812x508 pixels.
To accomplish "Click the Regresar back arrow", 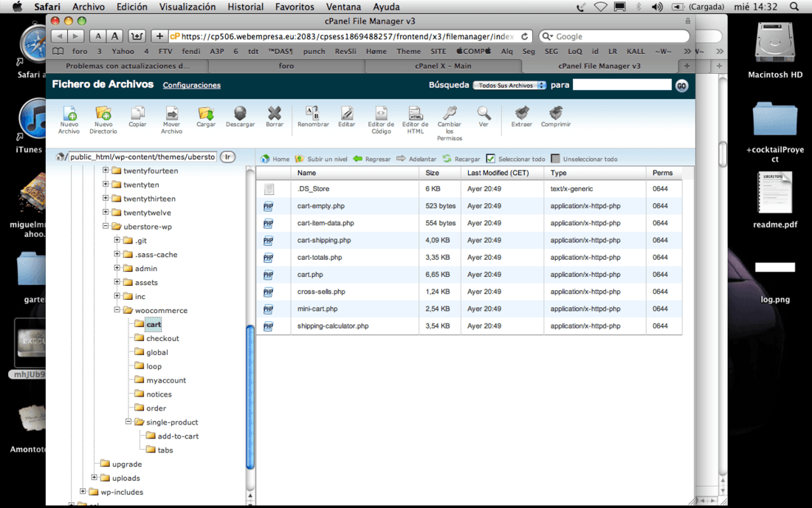I will (x=372, y=159).
